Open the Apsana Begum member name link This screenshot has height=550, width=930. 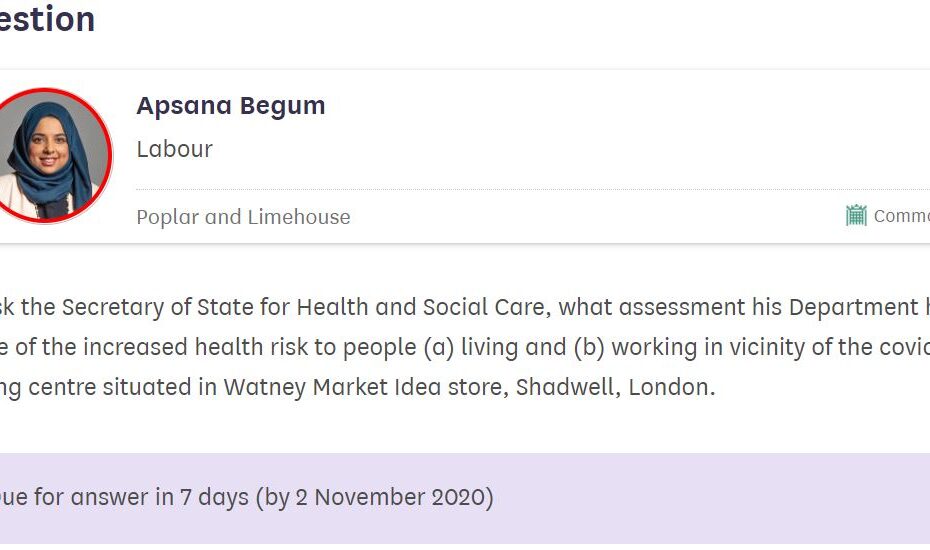click(230, 106)
